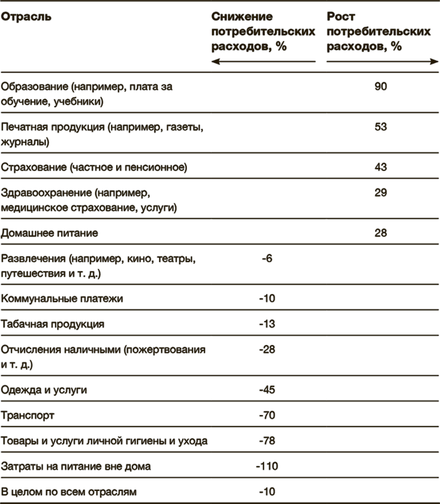Image resolution: width=440 pixels, height=504 pixels.
Task: Select the 'Отрасль' column header
Action: point(26,17)
